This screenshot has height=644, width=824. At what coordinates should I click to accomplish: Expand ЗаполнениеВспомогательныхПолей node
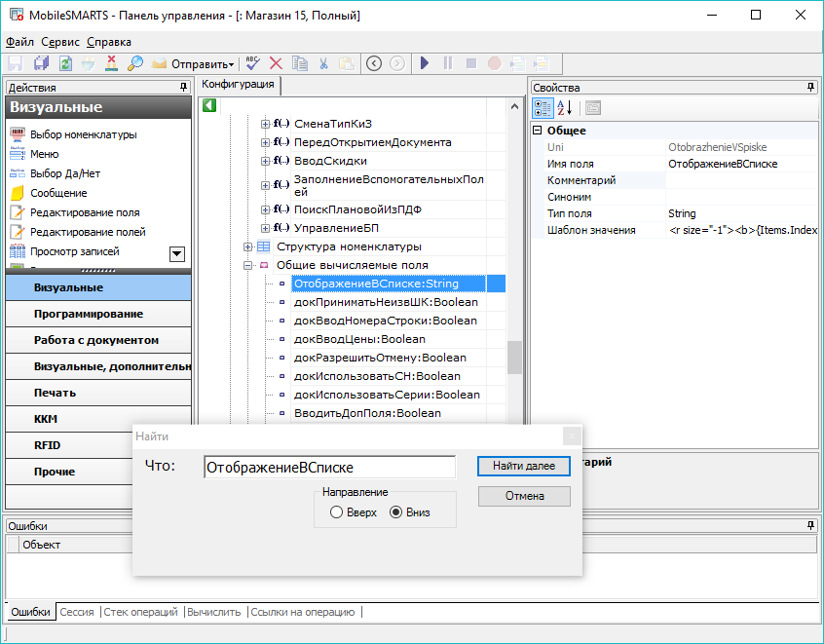(265, 185)
